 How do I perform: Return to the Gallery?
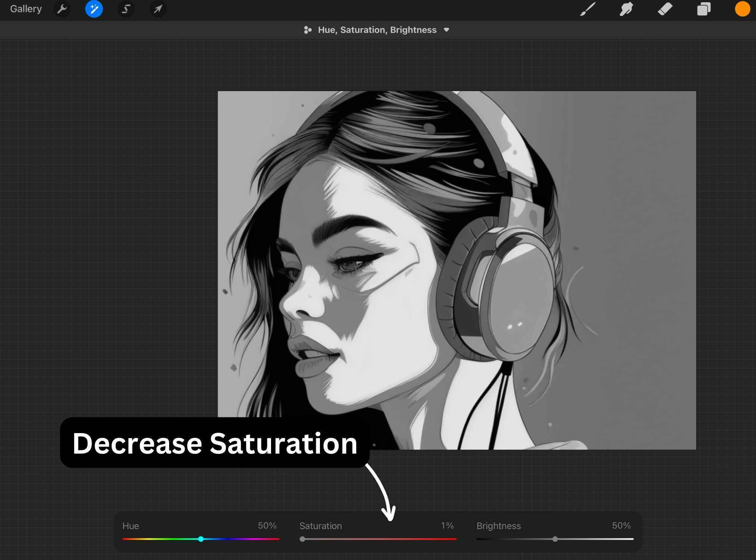[25, 9]
